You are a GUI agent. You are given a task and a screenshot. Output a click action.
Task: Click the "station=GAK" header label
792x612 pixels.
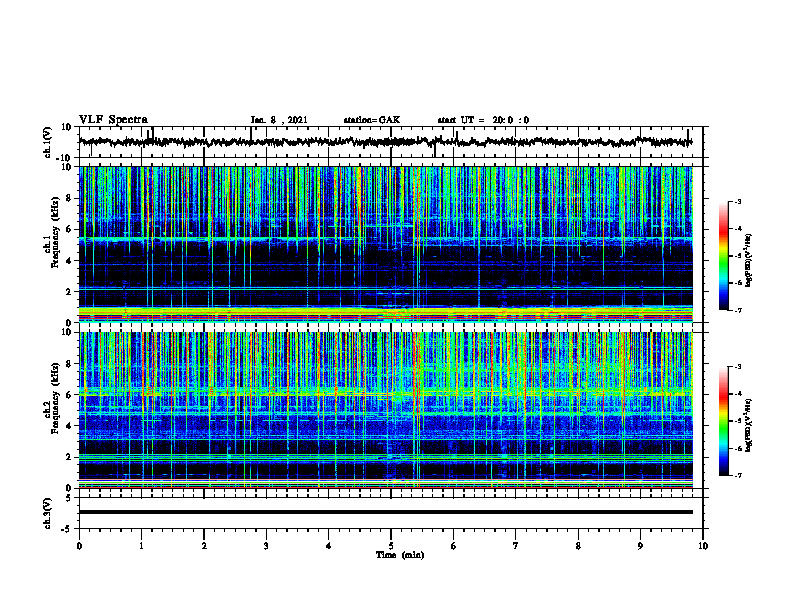[372, 120]
